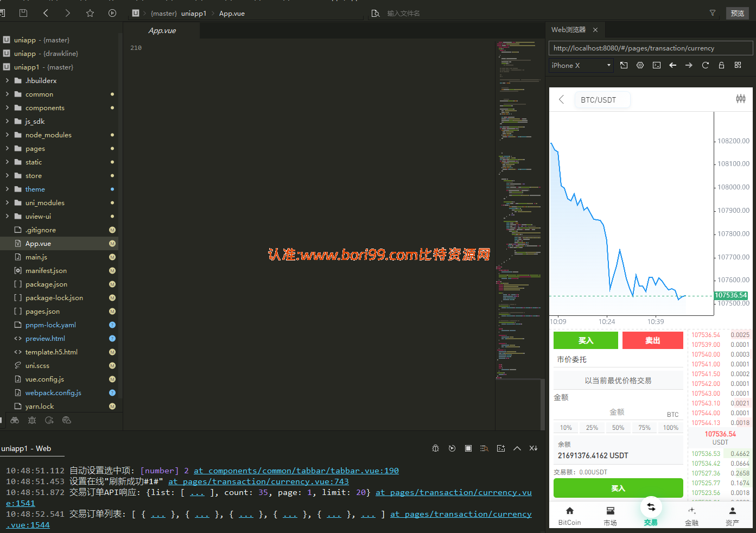Click the console rerun icon
This screenshot has width=756, height=533.
pos(452,448)
